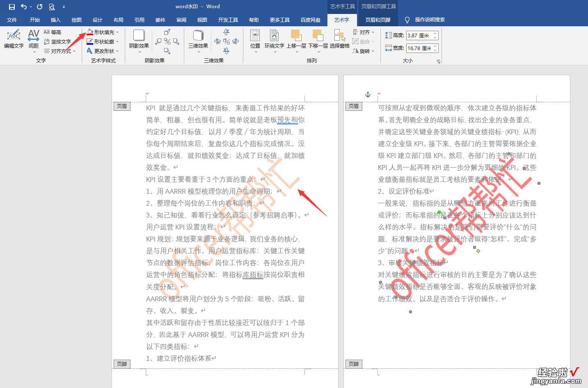Open 位置 (Position) dropdown
Image resolution: width=588 pixels, height=388 pixels.
255,41
